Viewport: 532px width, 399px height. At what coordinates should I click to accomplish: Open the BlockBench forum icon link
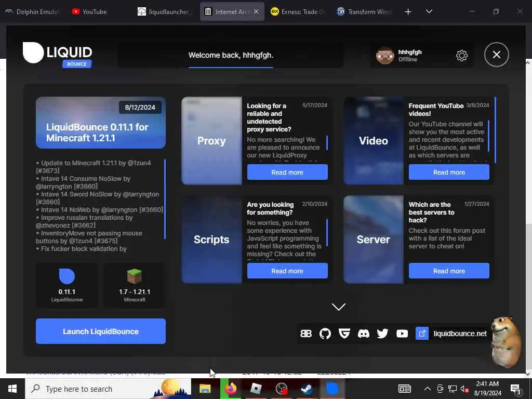[305, 334]
